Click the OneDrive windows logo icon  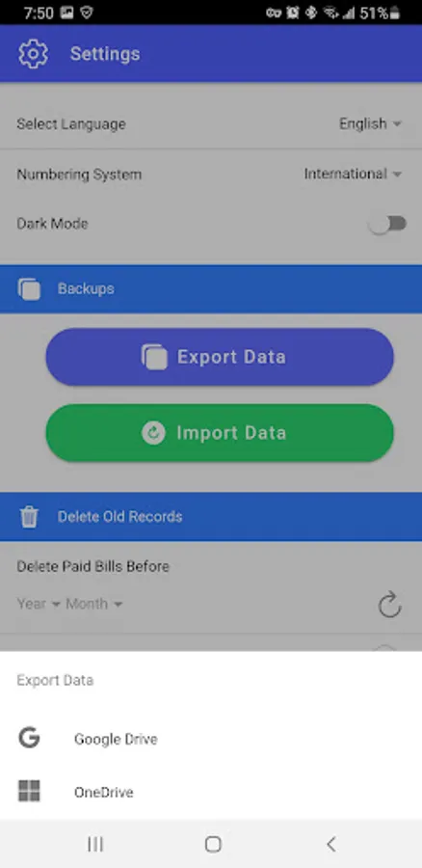point(29,791)
